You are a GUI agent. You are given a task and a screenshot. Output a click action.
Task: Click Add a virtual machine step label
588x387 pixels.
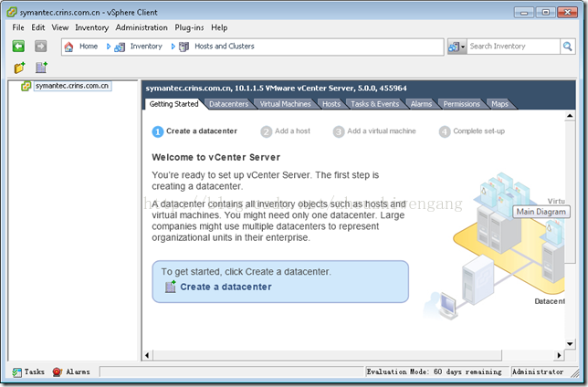(x=382, y=131)
